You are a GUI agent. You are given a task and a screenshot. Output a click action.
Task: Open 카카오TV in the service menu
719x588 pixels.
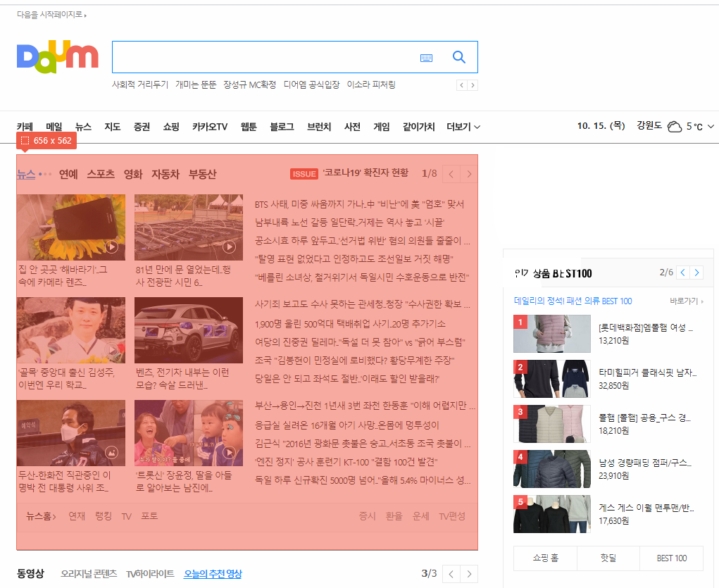(x=210, y=127)
